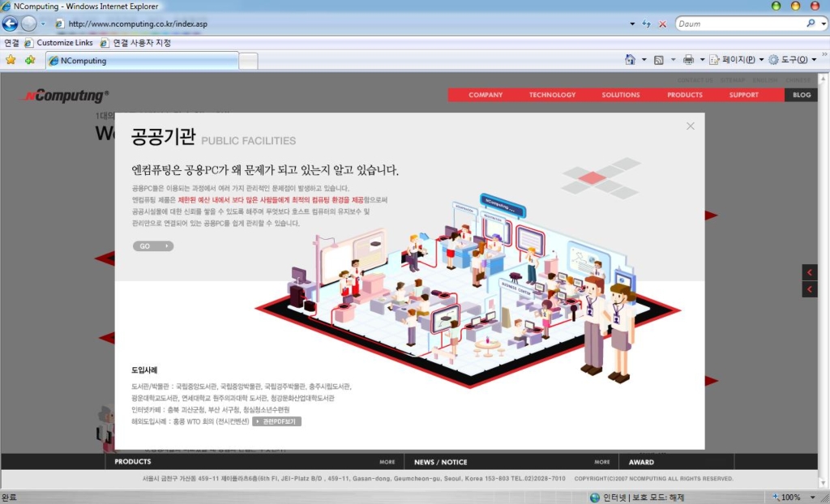Open the search provider dropdown arrow
The image size is (830, 504).
point(824,23)
